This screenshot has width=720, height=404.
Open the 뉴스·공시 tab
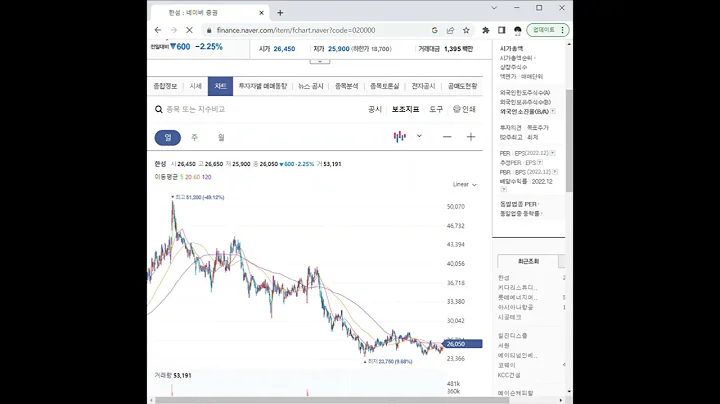pos(311,86)
